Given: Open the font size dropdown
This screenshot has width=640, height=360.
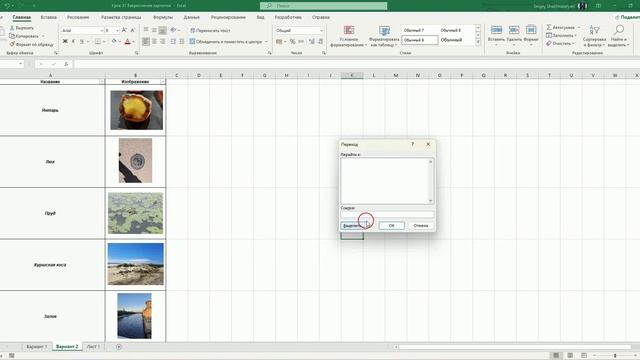Looking at the screenshot, I should point(118,31).
